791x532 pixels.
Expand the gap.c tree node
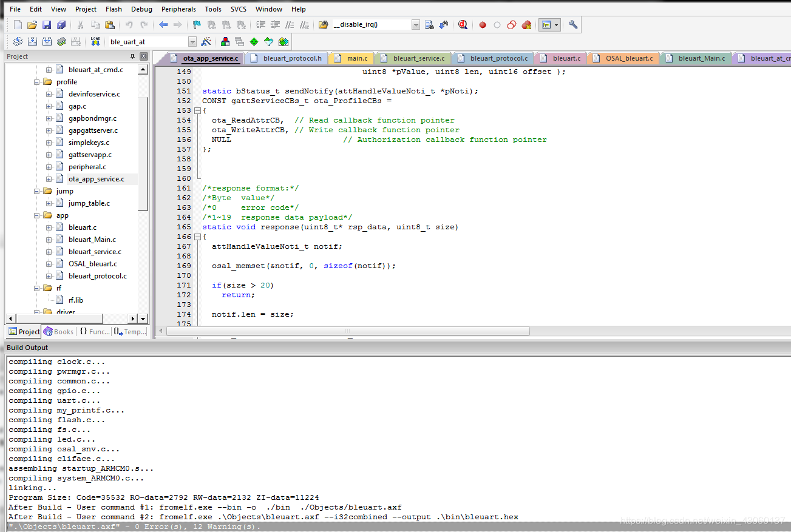49,106
